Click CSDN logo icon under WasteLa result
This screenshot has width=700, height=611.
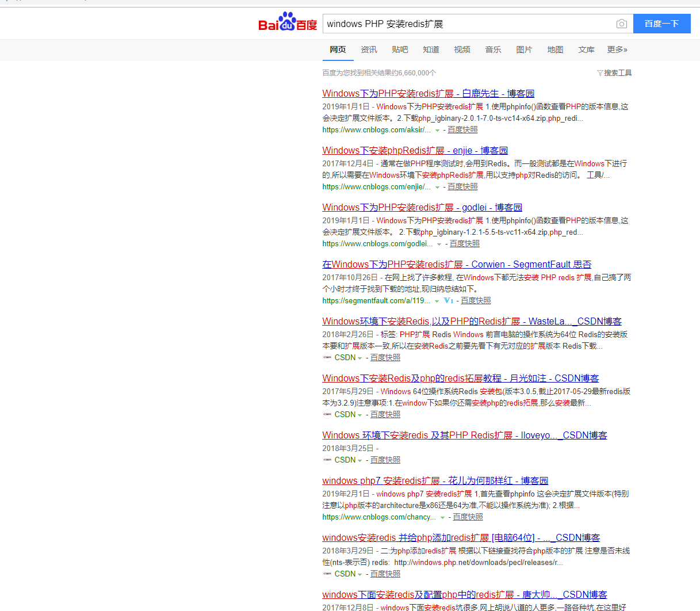[327, 358]
